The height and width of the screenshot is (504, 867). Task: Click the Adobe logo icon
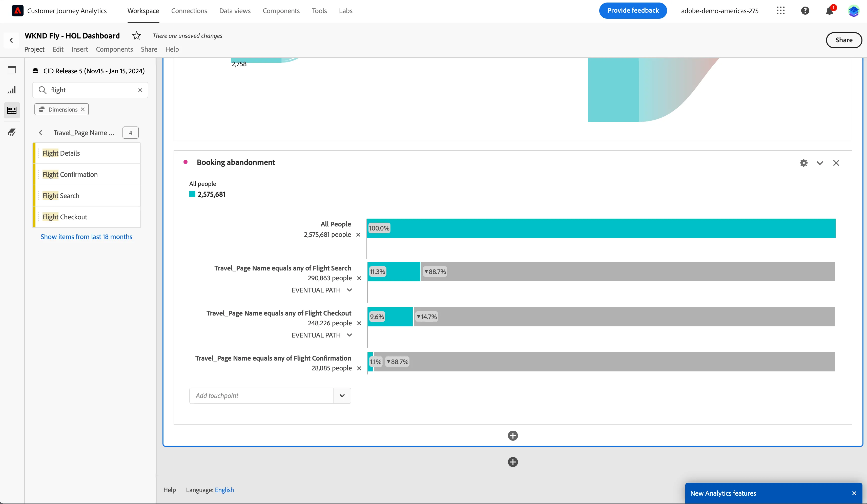click(17, 11)
